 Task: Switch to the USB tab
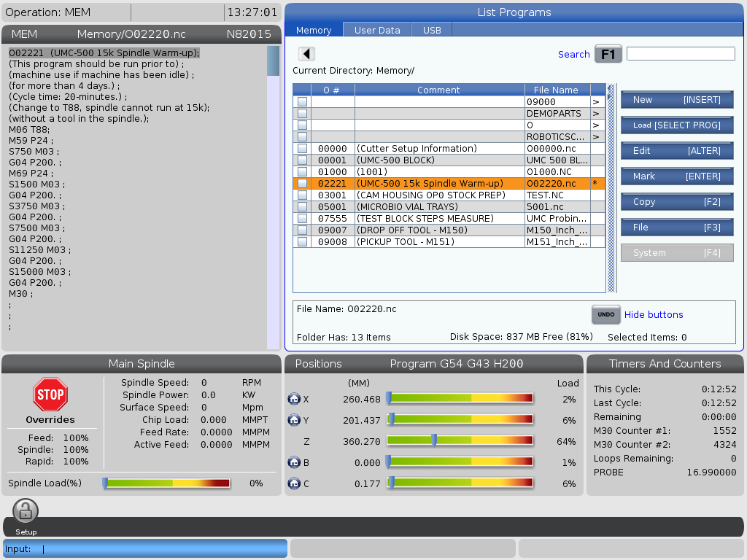click(432, 30)
